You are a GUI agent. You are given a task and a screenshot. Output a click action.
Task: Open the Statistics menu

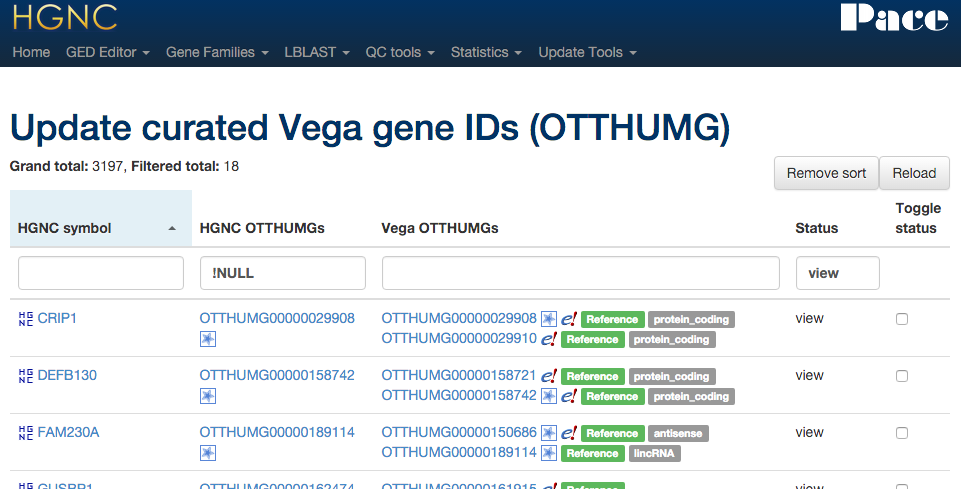[486, 52]
